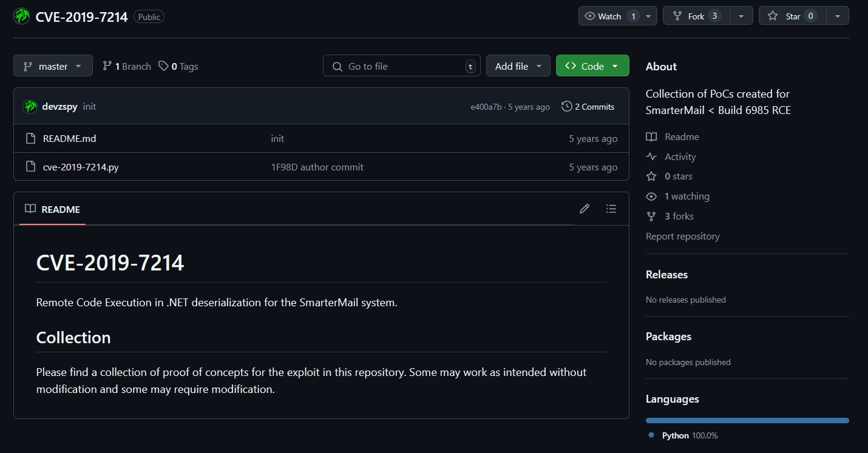
Task: View the 3 forks link
Action: [670, 216]
